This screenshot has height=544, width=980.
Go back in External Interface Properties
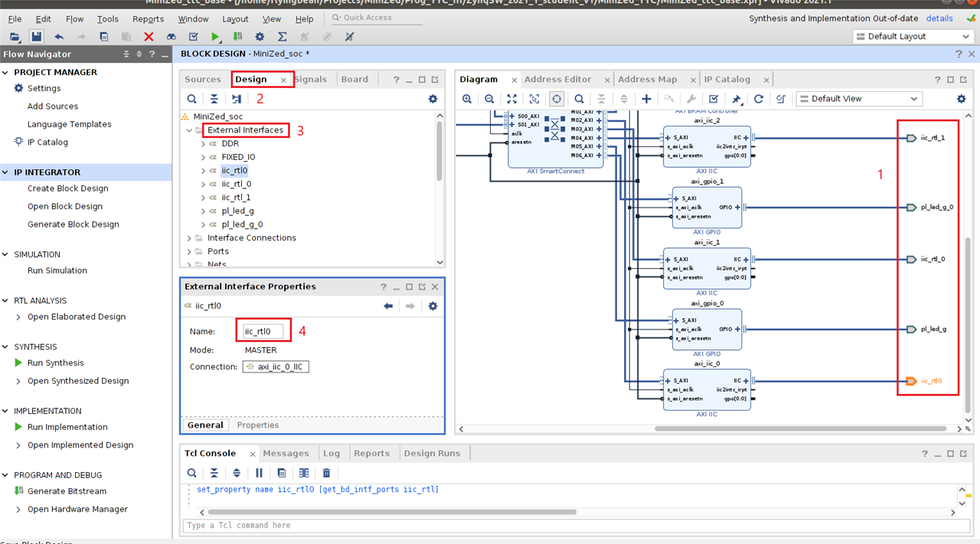click(388, 306)
